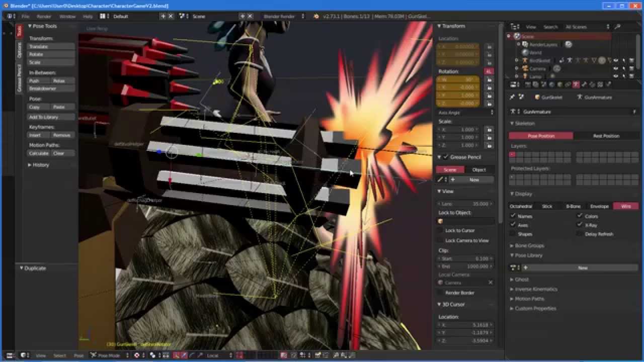Click the Translate button
This screenshot has width=644, height=362.
[x=51, y=46]
